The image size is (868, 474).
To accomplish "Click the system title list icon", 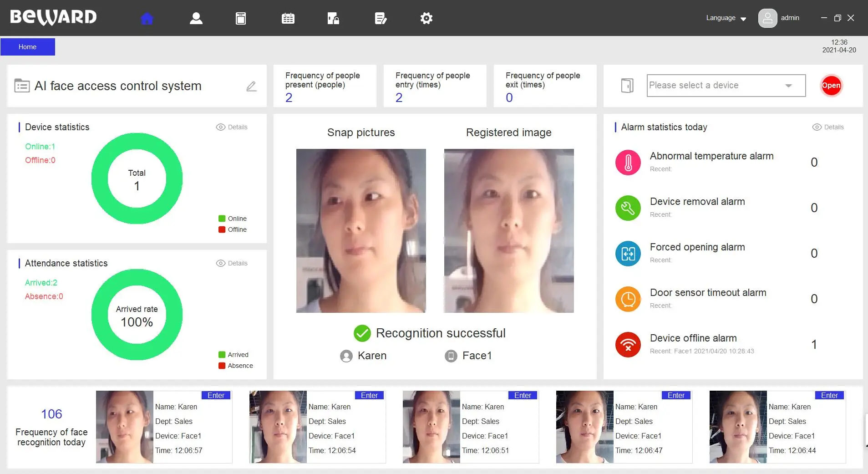I will pos(22,86).
